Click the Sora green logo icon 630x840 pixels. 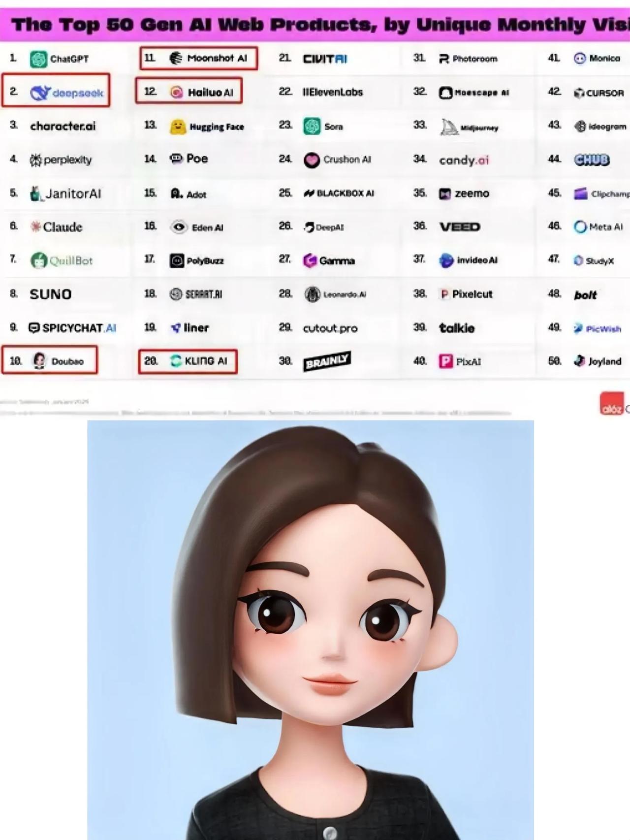(x=312, y=127)
